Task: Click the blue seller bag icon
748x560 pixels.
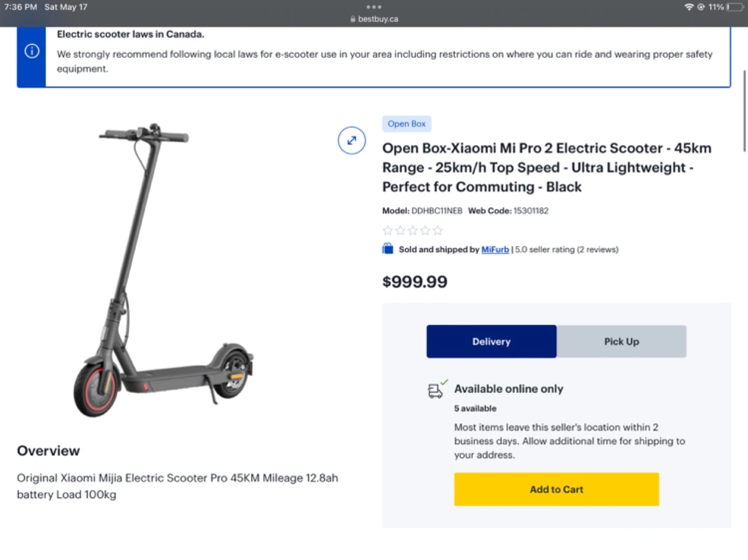Action: tap(388, 249)
